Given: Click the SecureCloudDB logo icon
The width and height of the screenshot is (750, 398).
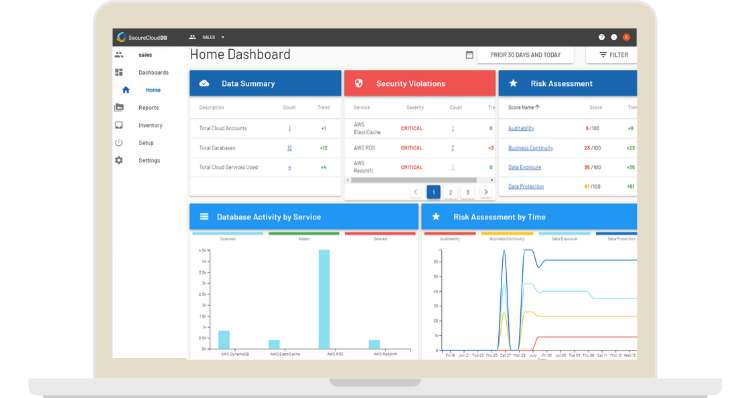Looking at the screenshot, I should [121, 37].
